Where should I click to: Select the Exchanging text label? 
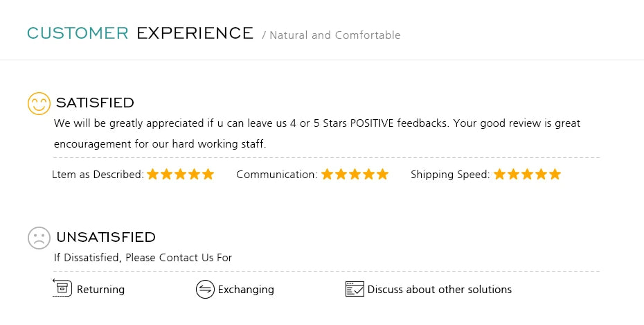[246, 290]
